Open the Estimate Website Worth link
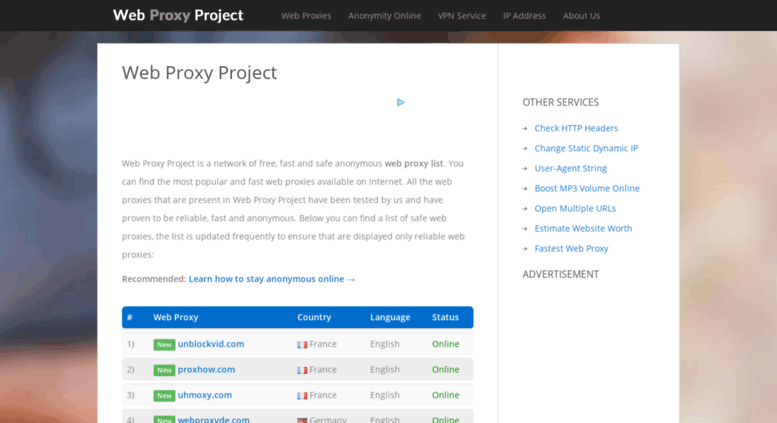 coord(583,228)
